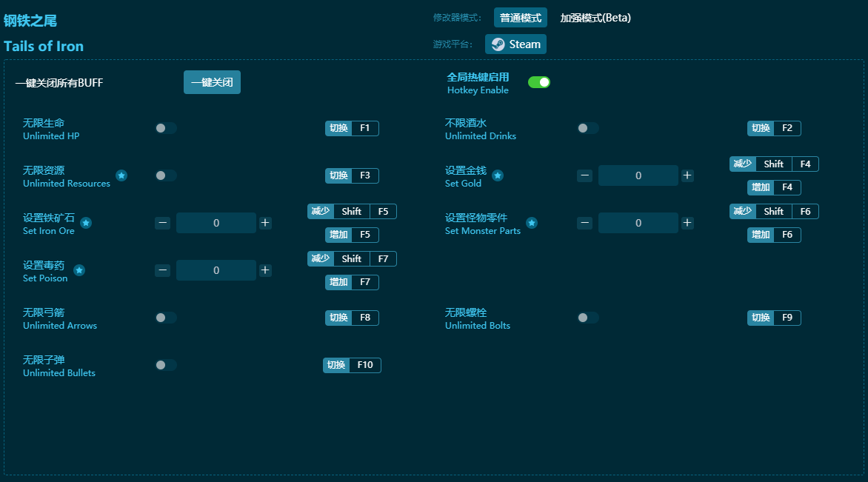The height and width of the screenshot is (482, 868).
Task: Click the star icon beside Set Iron Ore
Action: point(86,223)
